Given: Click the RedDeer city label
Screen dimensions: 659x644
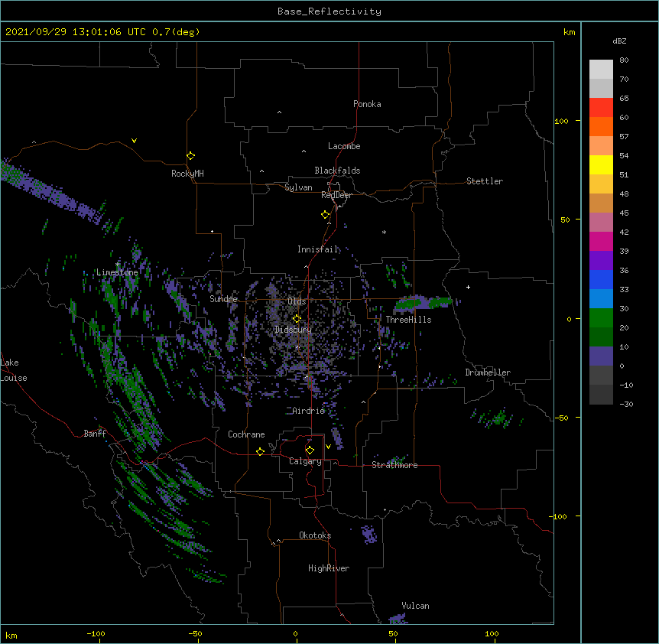Looking at the screenshot, I should tap(336, 195).
